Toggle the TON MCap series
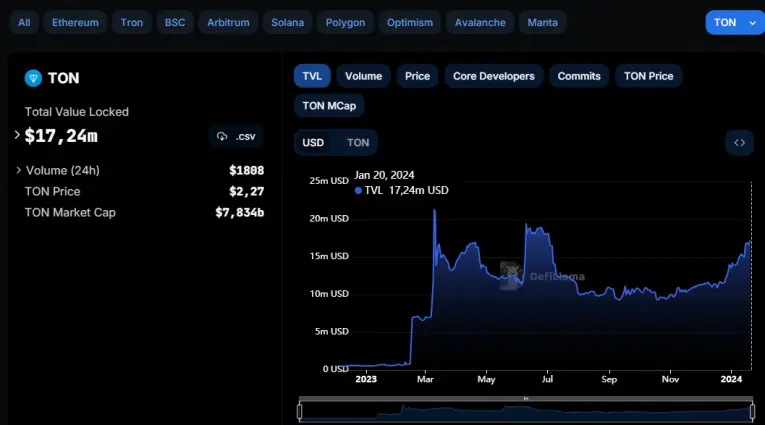Viewport: 765px width, 425px height. [x=329, y=106]
